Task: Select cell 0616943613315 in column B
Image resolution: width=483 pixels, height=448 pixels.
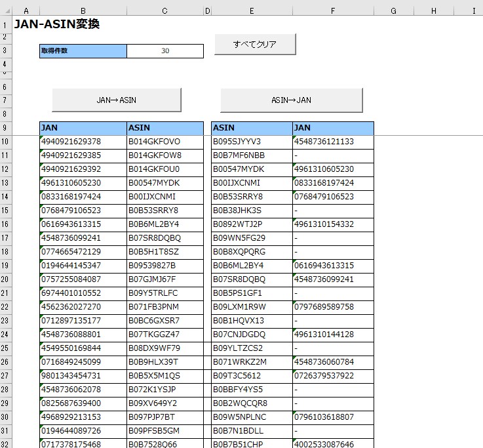Action: 83,224
